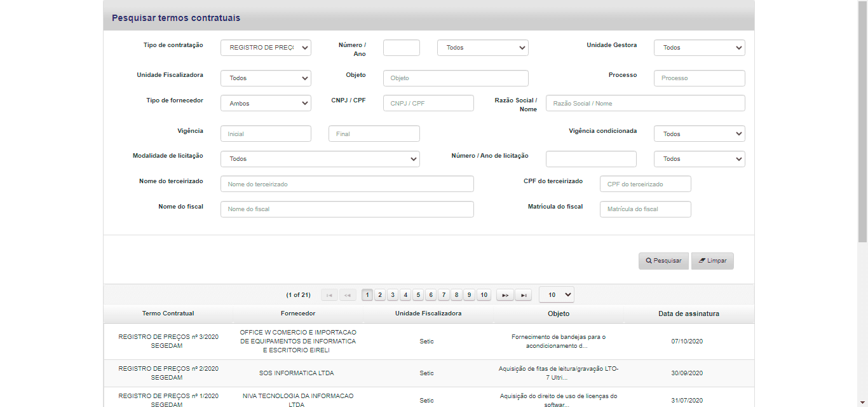The height and width of the screenshot is (407, 868).
Task: Go to page 5 of results
Action: 418,295
